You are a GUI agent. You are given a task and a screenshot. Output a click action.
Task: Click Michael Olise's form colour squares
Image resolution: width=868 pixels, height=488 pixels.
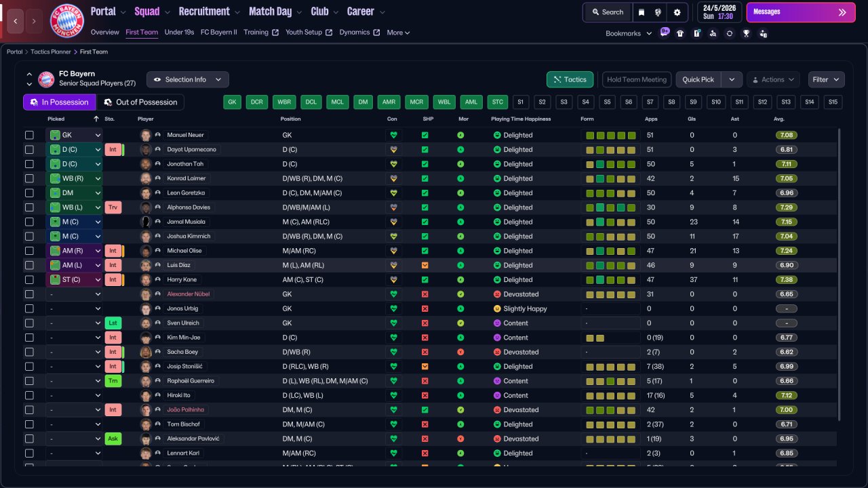coord(610,251)
